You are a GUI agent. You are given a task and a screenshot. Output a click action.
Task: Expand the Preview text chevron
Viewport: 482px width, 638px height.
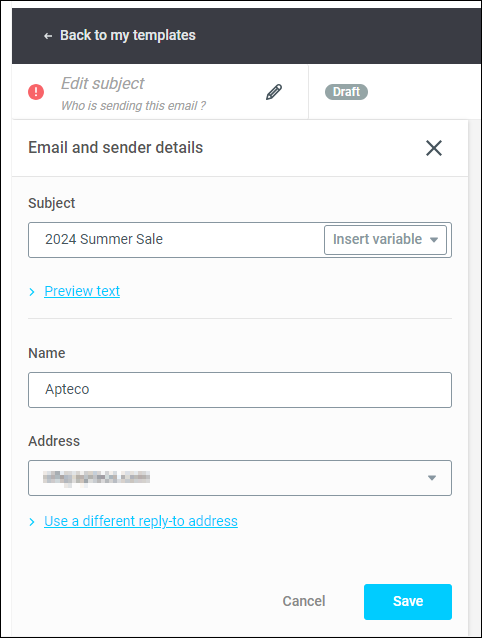click(32, 292)
